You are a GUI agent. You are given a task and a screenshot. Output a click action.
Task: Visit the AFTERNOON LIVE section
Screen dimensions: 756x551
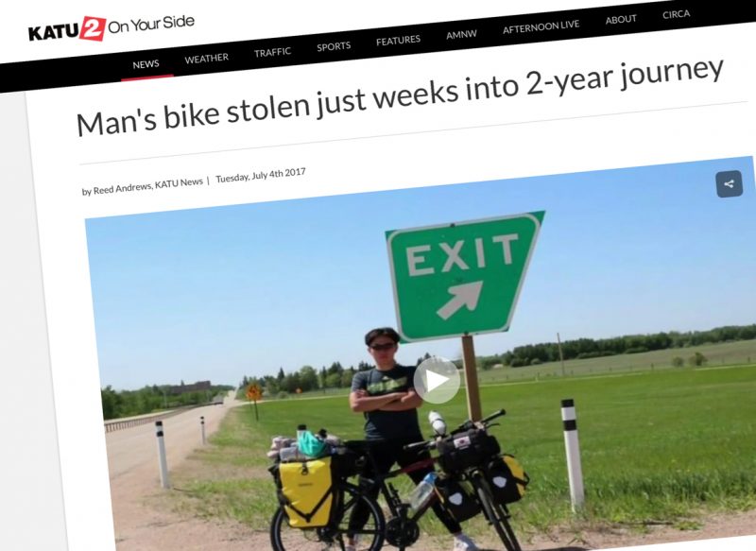coord(541,27)
